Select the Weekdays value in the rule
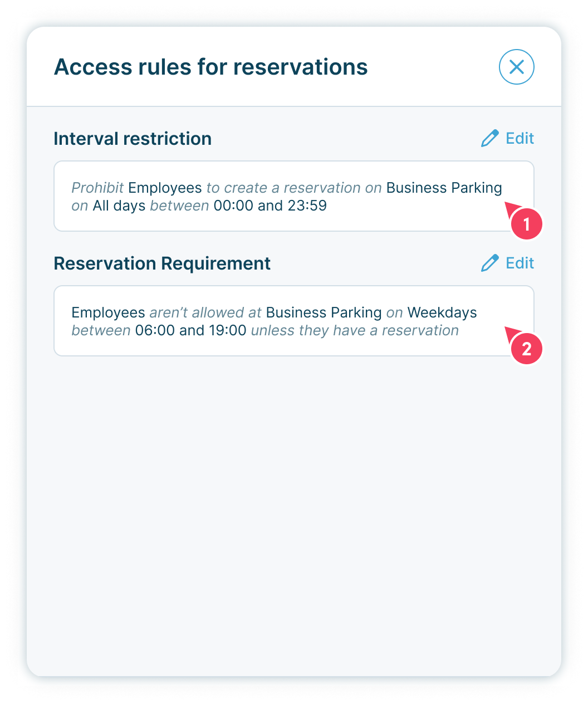Image resolution: width=588 pixels, height=704 pixels. (x=442, y=312)
